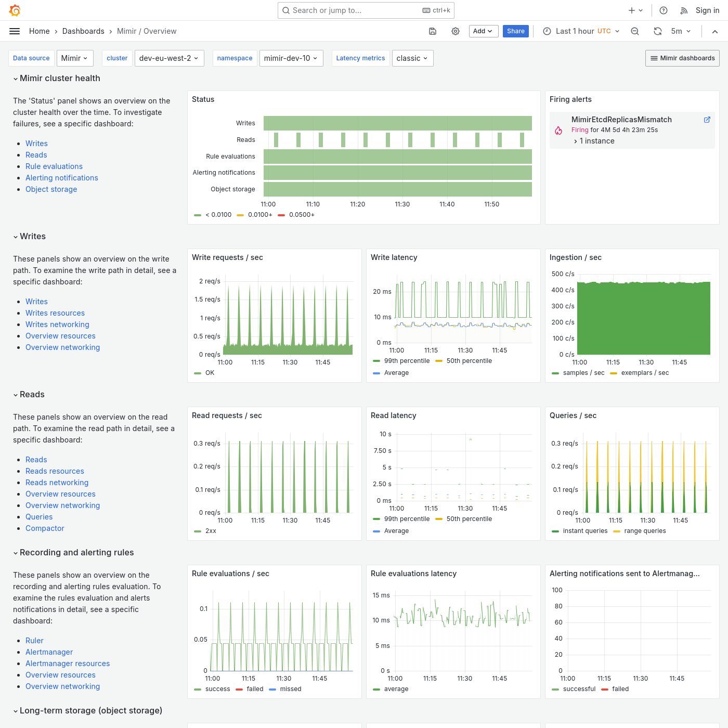This screenshot has width=728, height=728.
Task: Open the help question-mark icon
Action: pyautogui.click(x=663, y=10)
